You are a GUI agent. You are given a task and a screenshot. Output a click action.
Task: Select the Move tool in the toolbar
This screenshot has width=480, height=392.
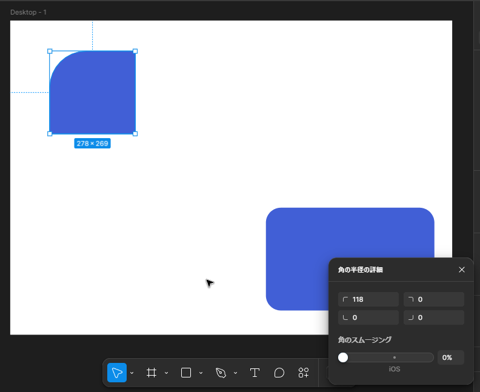117,372
